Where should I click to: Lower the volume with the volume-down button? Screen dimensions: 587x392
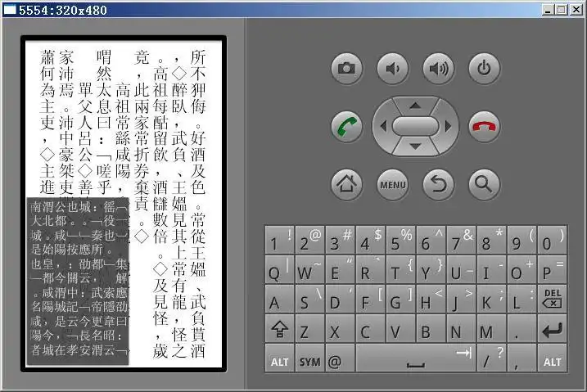(x=393, y=69)
